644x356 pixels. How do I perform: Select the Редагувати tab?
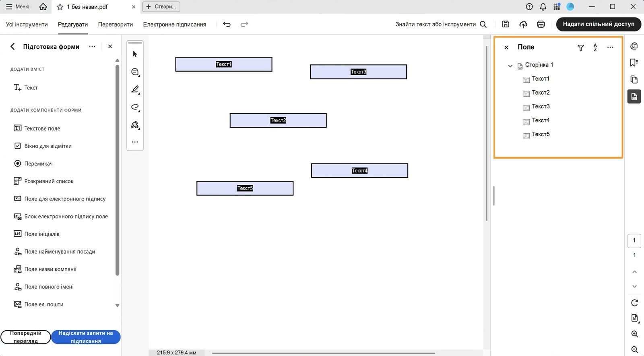(73, 24)
